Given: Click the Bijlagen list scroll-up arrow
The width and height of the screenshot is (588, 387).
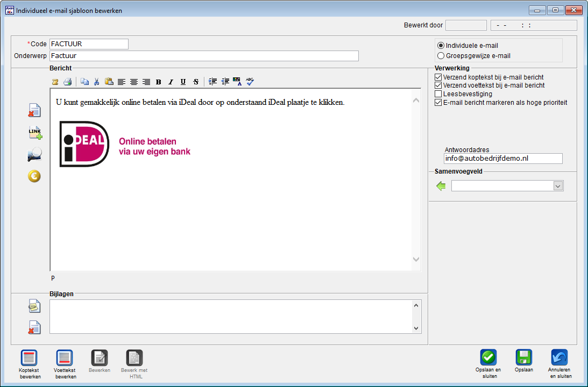Looking at the screenshot, I should pos(416,305).
